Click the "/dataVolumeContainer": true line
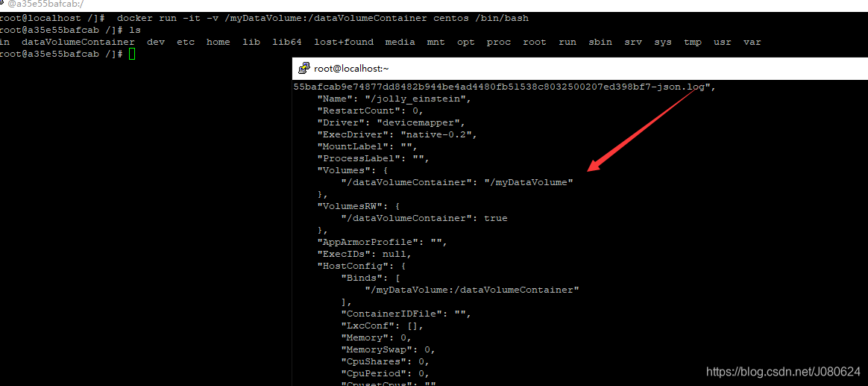Viewport: 868px width, 386px height. [424, 218]
